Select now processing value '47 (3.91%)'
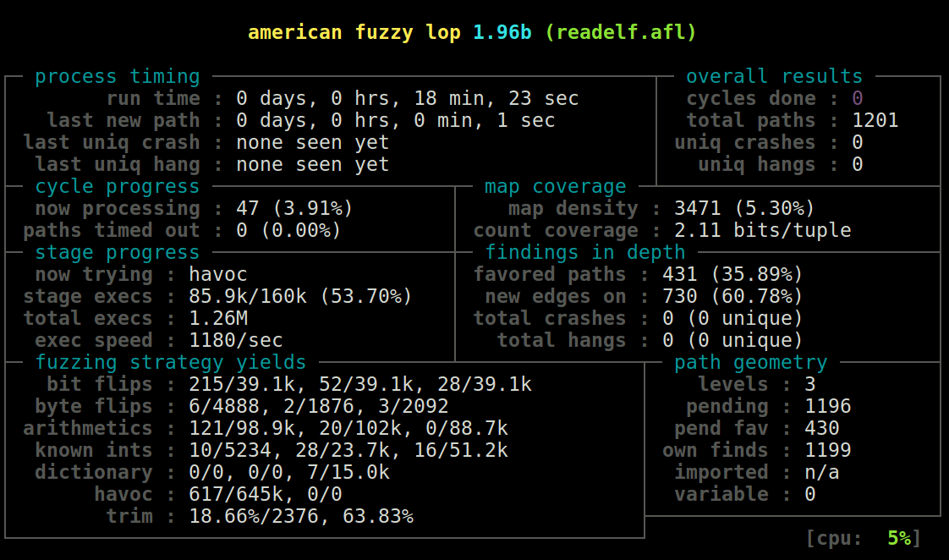Screen dimensions: 949x560 (294, 209)
